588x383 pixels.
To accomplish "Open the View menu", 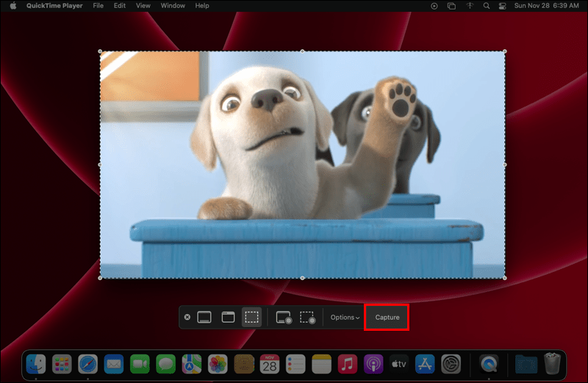I will [x=143, y=6].
